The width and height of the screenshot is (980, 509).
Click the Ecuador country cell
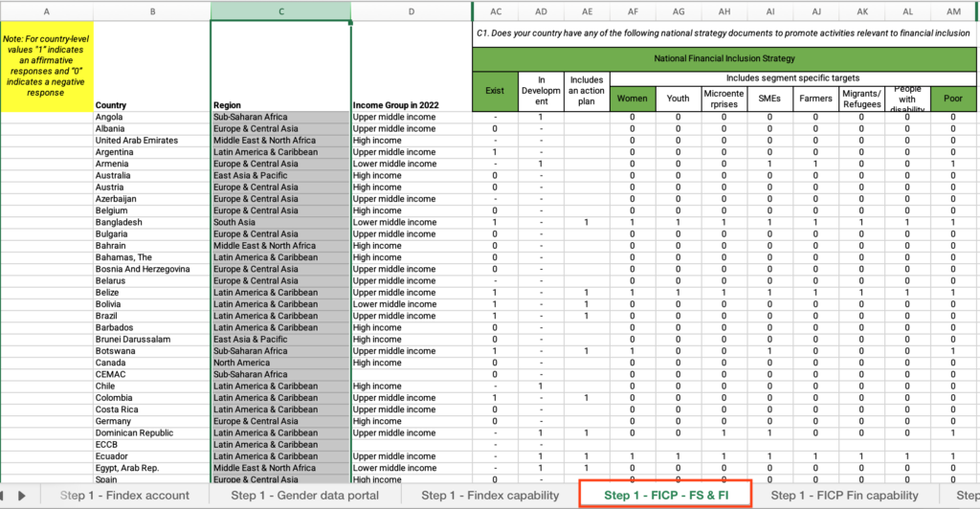152,456
